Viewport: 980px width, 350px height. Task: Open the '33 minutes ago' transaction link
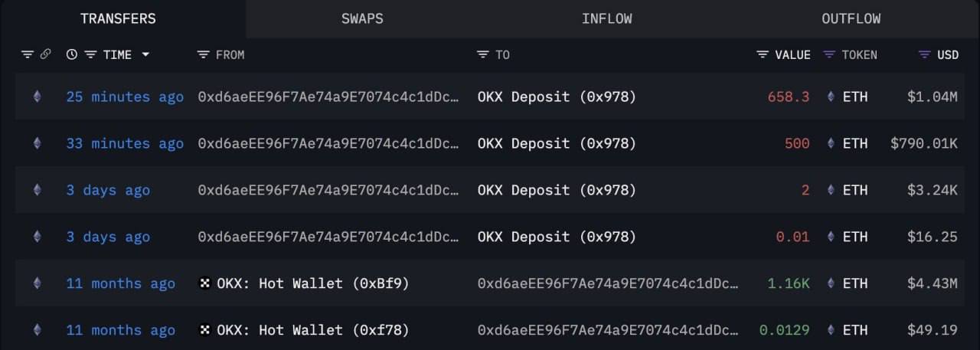point(125,143)
